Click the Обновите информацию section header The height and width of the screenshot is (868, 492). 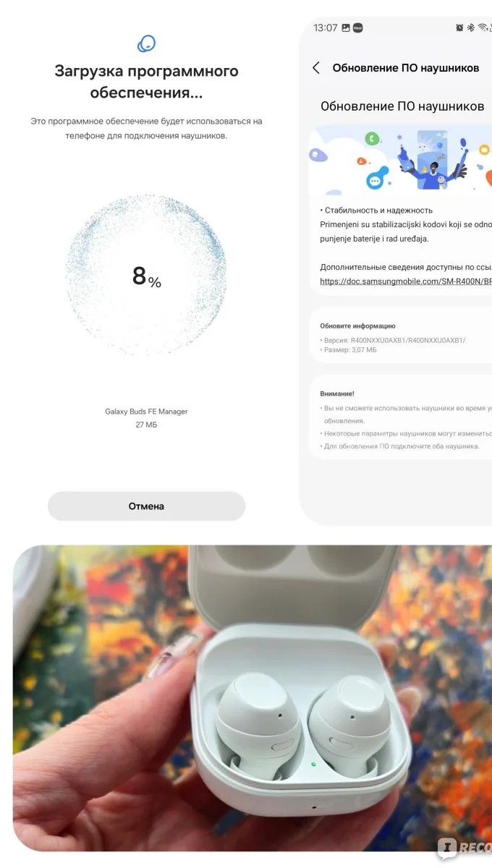click(x=357, y=326)
